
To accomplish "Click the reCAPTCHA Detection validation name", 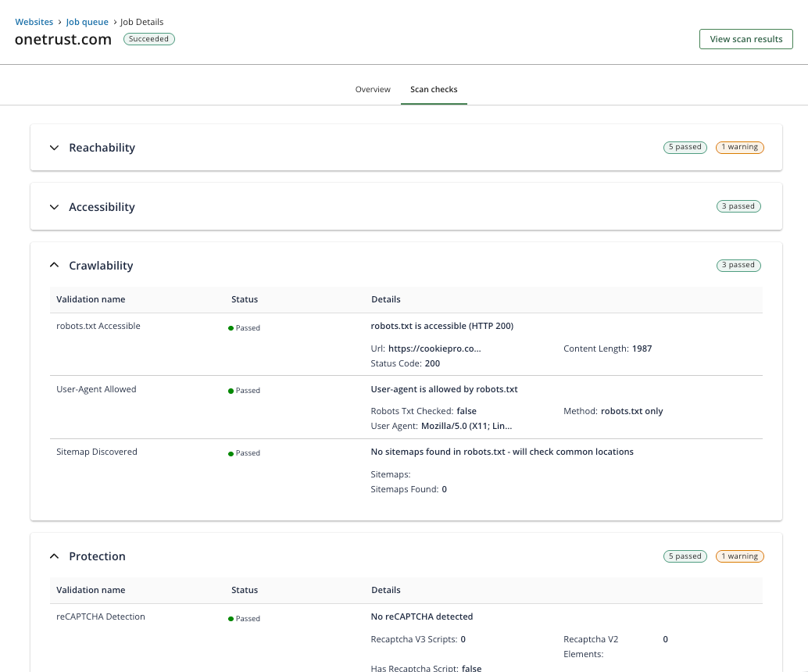I will pyautogui.click(x=101, y=617).
